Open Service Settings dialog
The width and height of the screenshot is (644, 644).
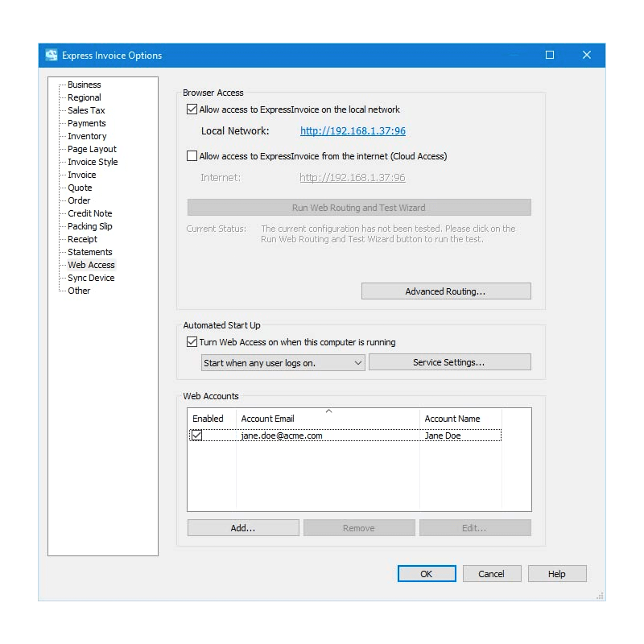point(450,362)
